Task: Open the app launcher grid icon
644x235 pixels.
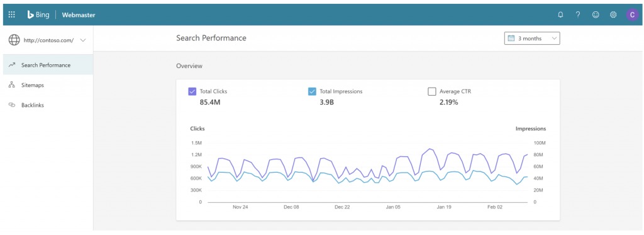Action: click(x=11, y=15)
